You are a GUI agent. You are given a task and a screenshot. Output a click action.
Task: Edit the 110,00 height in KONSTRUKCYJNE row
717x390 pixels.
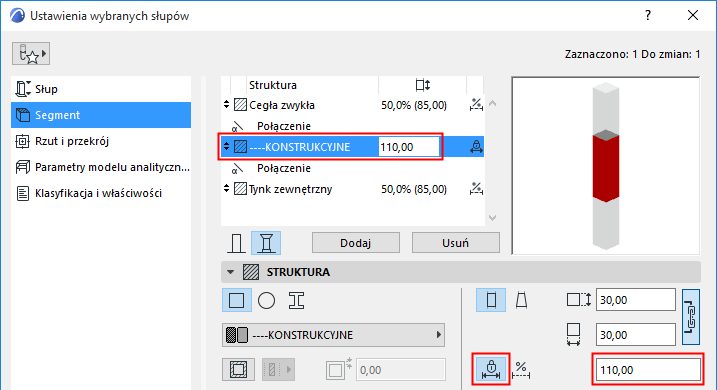409,147
